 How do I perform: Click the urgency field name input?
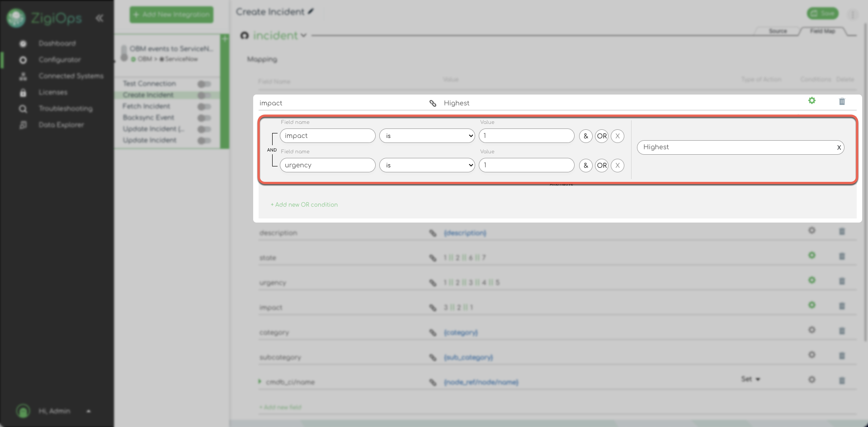(x=327, y=166)
